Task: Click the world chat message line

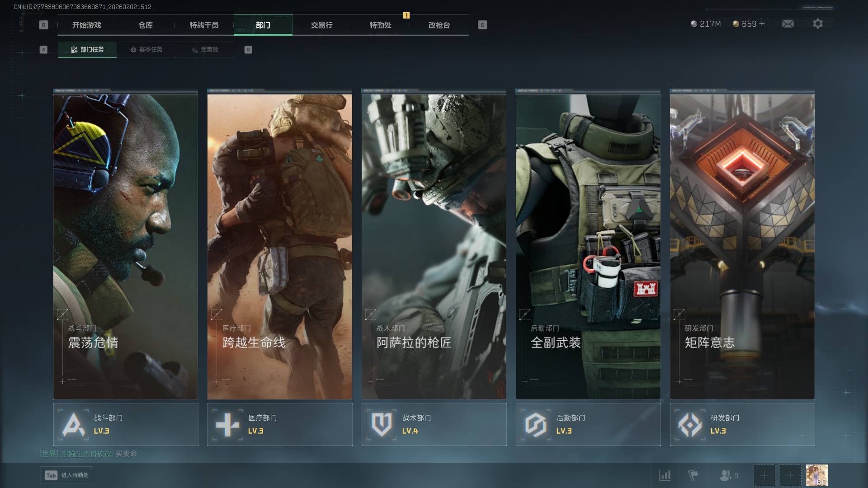Action: coord(88,454)
